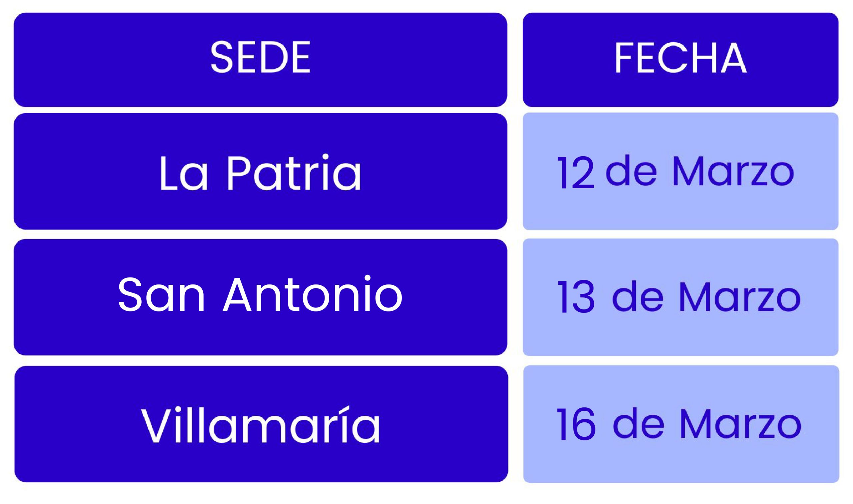Click the number 13 in the second date

576,296
